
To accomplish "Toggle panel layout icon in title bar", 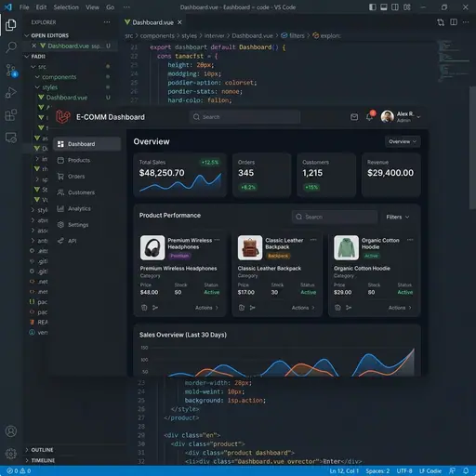I will pyautogui.click(x=384, y=7).
